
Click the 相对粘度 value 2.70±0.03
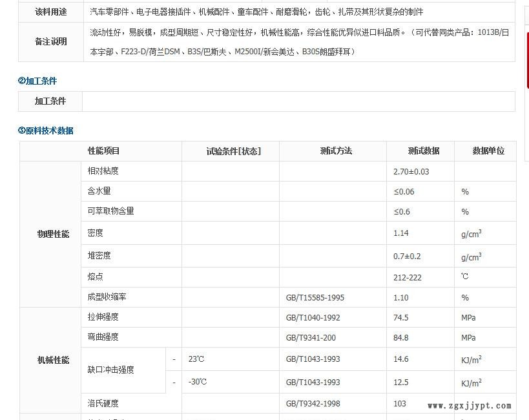[x=411, y=172]
